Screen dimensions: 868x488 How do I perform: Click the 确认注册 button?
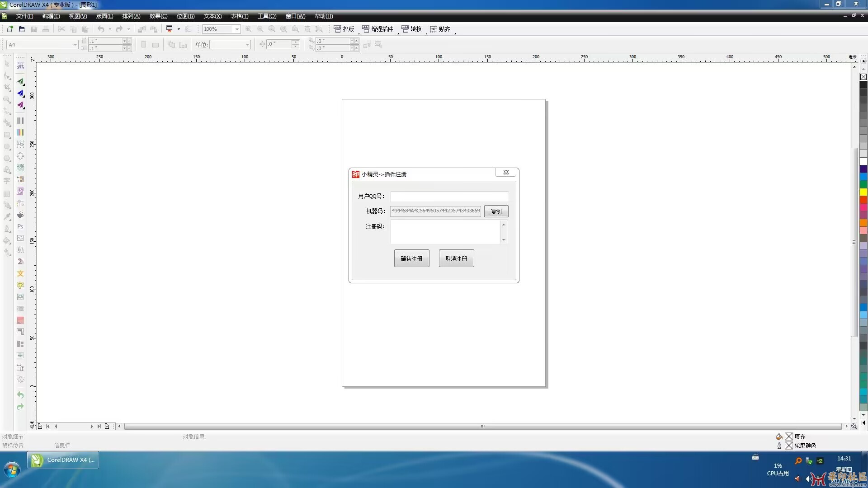[411, 258]
